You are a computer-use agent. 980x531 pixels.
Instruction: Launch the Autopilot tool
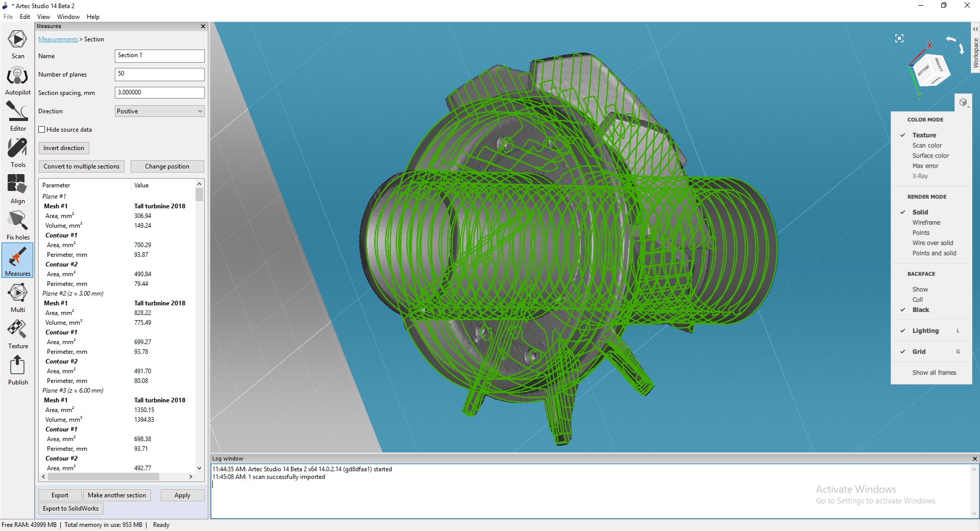(17, 81)
